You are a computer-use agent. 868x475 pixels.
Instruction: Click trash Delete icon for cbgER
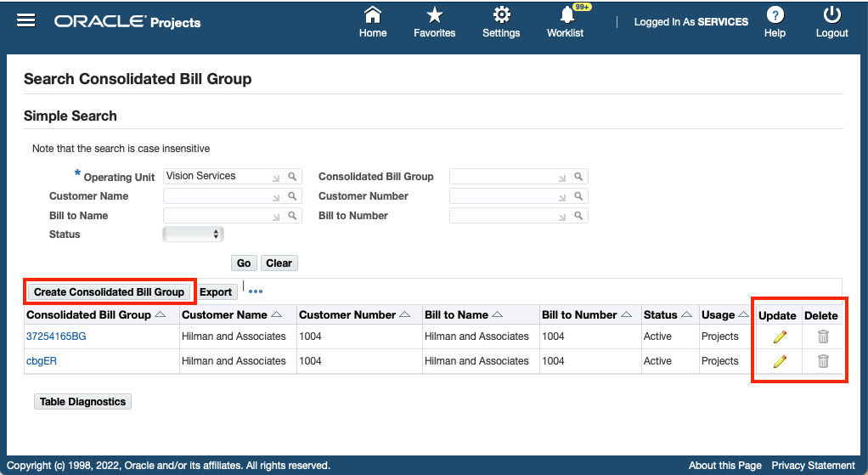[822, 361]
